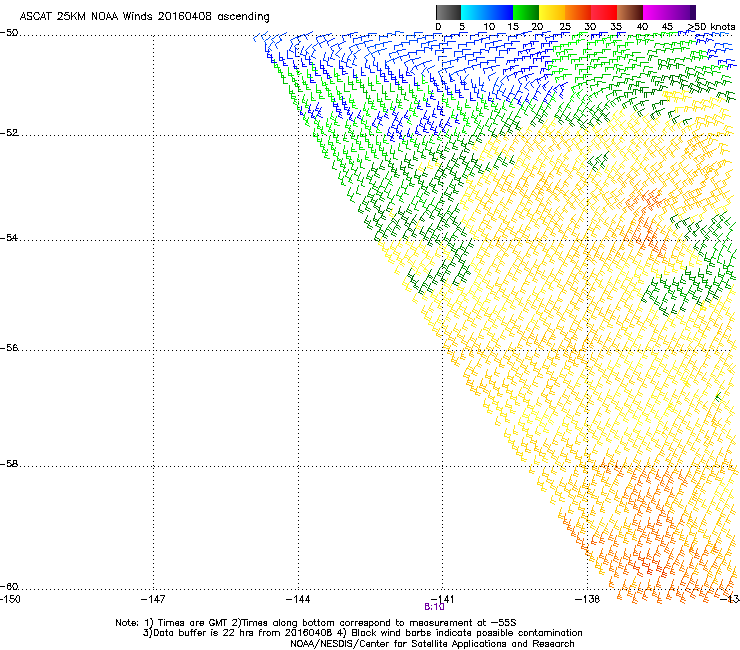Viewport: 740px width, 650px height.
Task: Click the brown 35-40 knots legend segment
Action: [x=630, y=12]
